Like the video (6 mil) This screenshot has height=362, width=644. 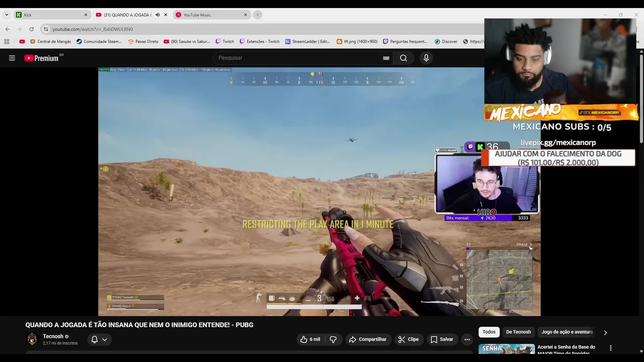pos(310,339)
